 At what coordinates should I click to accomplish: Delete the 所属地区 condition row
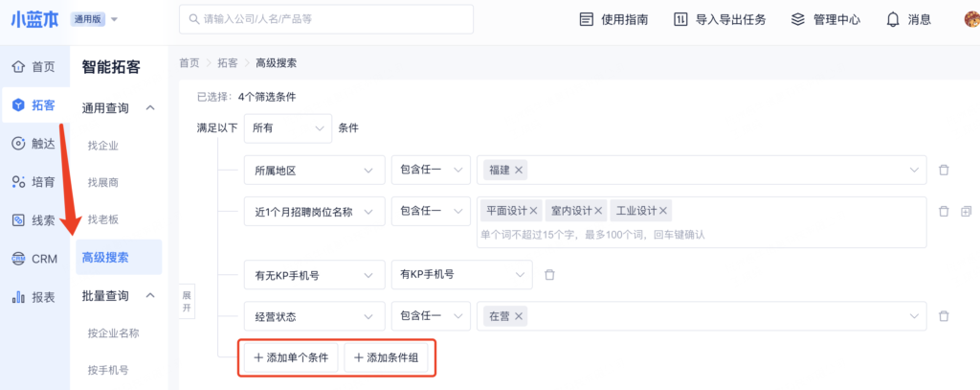coord(944,170)
